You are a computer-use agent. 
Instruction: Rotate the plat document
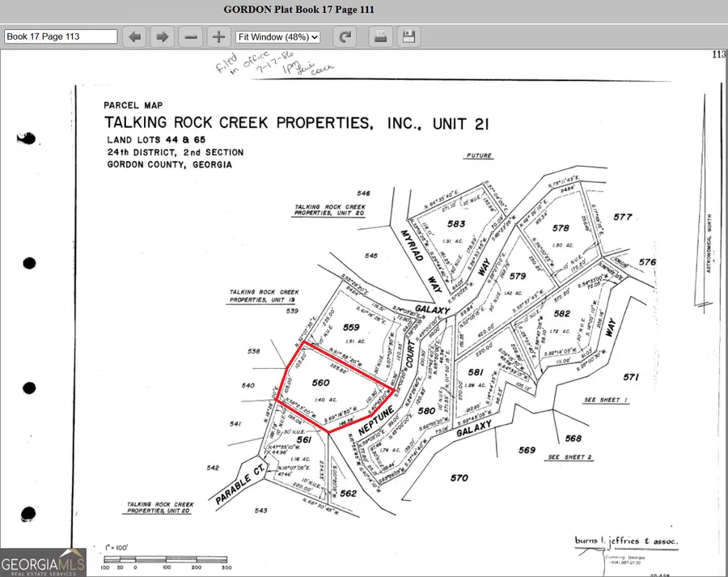(346, 36)
